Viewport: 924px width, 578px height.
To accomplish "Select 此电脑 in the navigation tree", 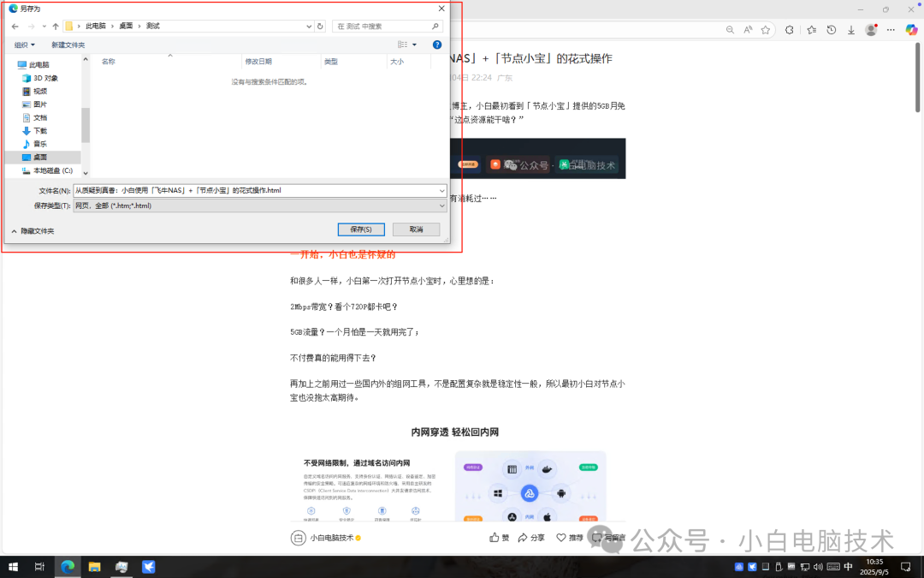I will (x=38, y=65).
